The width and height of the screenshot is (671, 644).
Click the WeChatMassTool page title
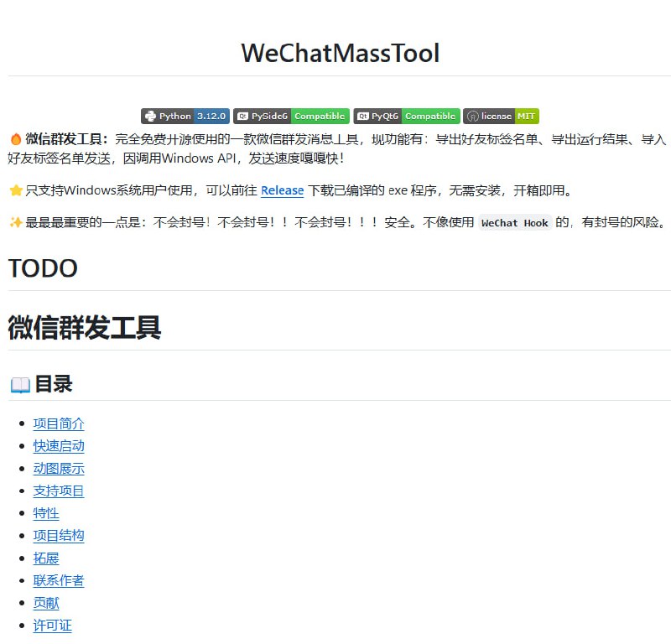340,53
